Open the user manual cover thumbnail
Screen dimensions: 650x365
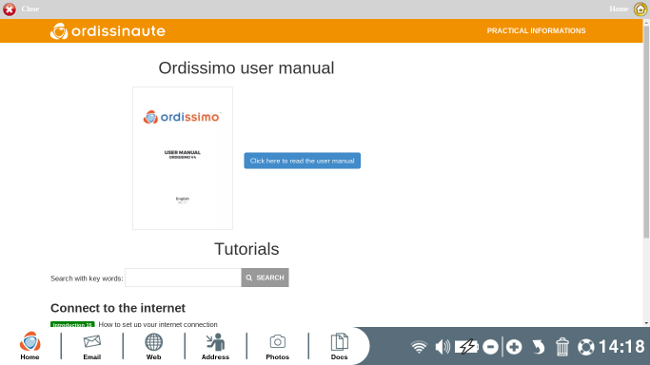pyautogui.click(x=182, y=158)
